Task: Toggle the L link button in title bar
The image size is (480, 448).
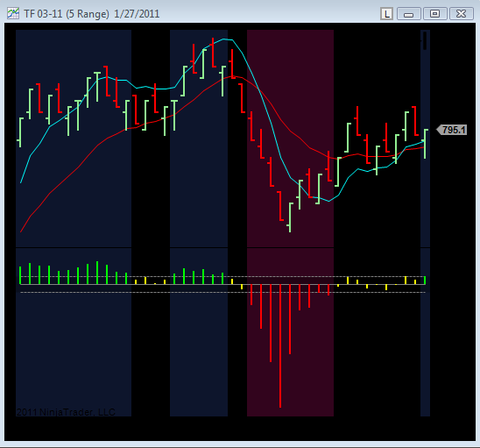Action: click(x=386, y=14)
